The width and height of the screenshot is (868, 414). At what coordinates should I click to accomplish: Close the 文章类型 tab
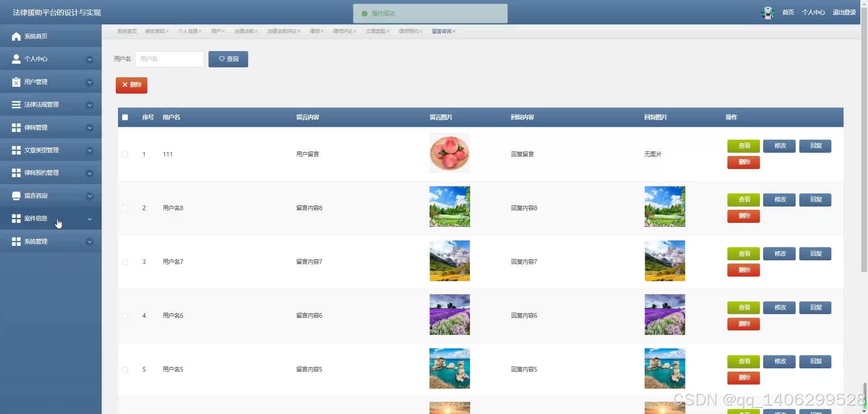click(388, 31)
